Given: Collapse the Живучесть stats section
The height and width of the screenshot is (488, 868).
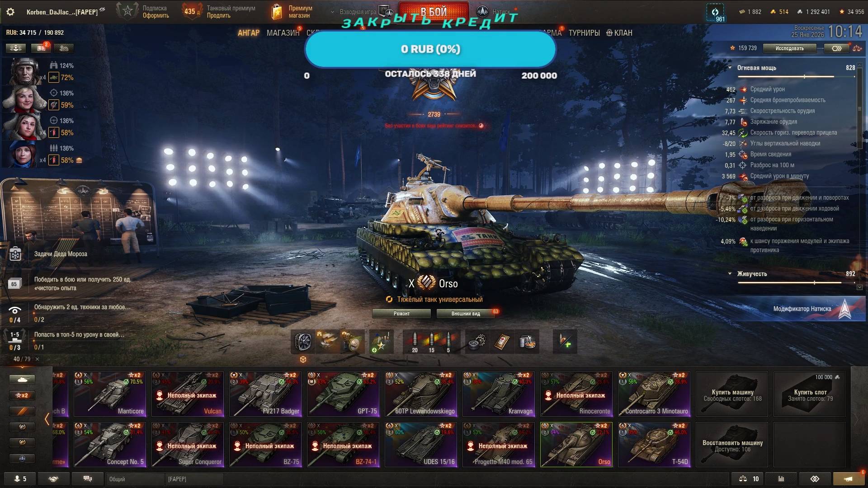Looking at the screenshot, I should (x=730, y=274).
